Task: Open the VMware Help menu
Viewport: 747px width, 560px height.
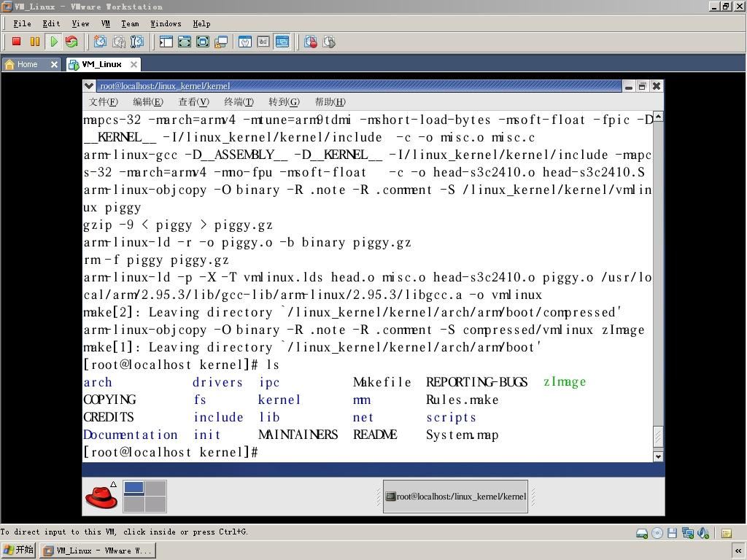Action: click(x=201, y=23)
